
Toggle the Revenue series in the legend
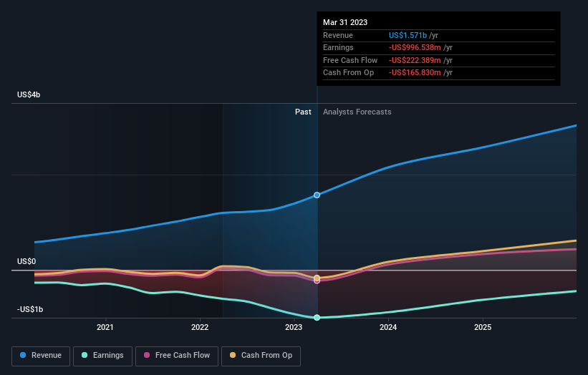tap(41, 355)
